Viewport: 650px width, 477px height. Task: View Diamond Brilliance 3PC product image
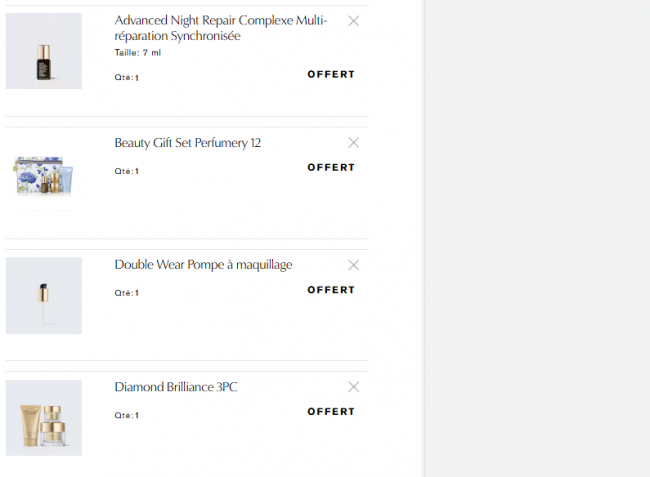click(44, 417)
